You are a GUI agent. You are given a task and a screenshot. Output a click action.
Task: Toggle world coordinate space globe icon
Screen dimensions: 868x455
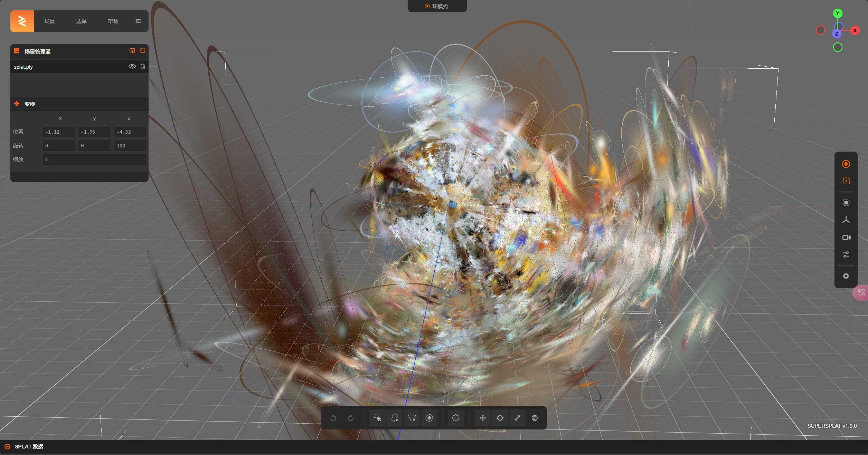[x=535, y=418]
